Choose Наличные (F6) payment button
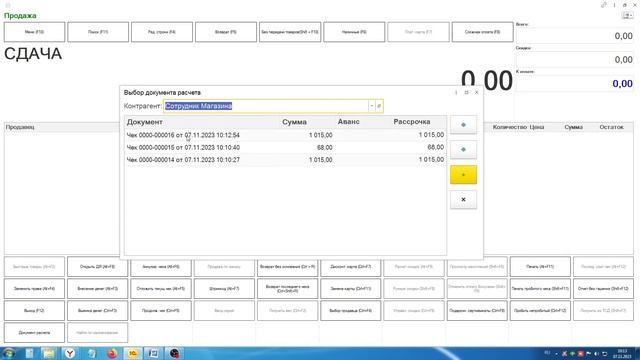 click(x=354, y=32)
